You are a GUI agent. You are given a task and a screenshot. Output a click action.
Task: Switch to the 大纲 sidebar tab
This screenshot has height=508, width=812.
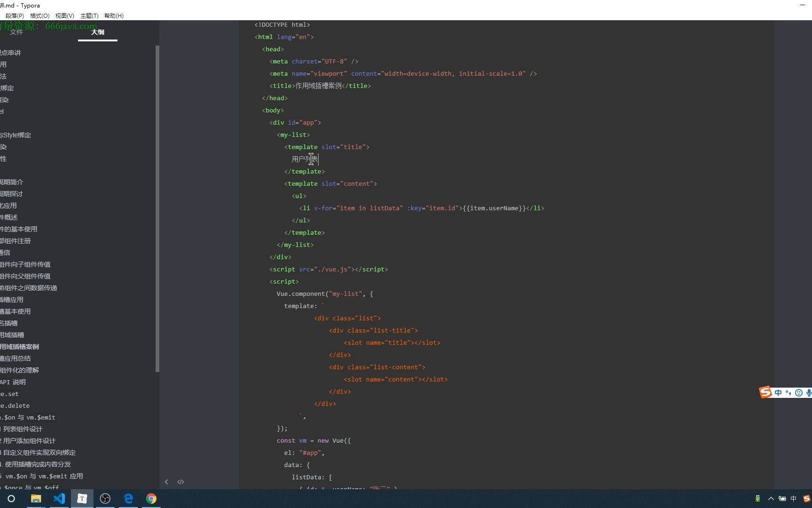[98, 32]
